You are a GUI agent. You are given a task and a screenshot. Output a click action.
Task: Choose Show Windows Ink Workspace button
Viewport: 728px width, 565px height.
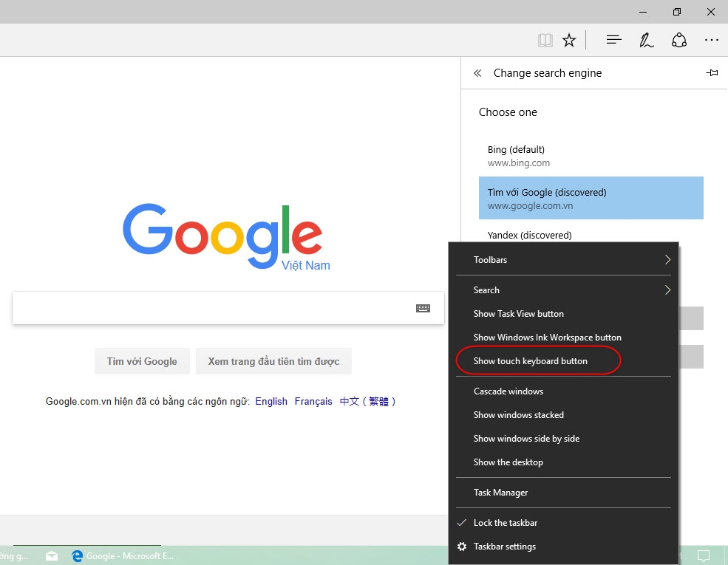coord(564,338)
